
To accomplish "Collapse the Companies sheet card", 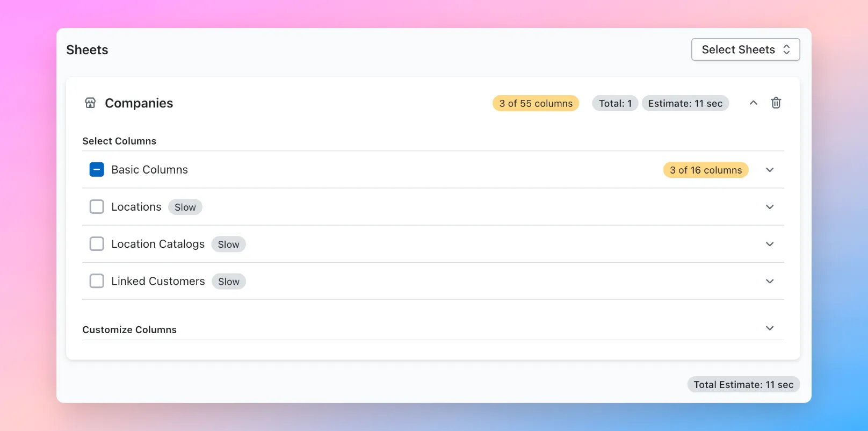I will pyautogui.click(x=753, y=103).
